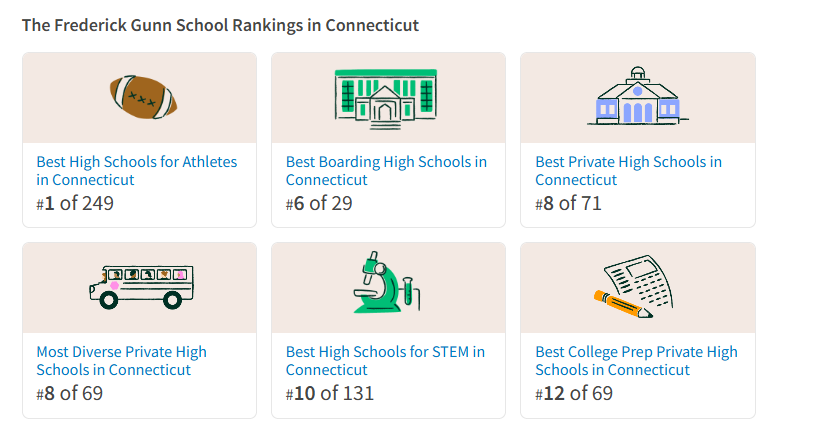The width and height of the screenshot is (816, 441).
Task: Visit Best Private High Schools in Connecticut
Action: [628, 171]
